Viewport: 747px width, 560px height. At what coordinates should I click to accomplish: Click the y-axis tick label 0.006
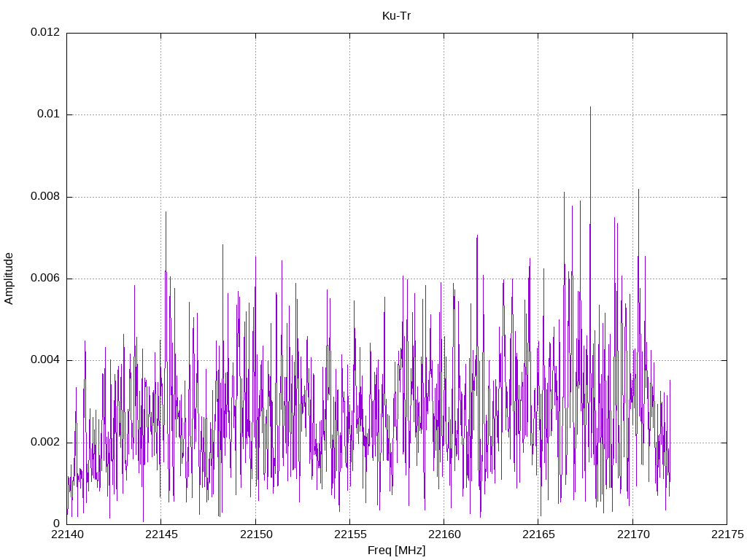pyautogui.click(x=45, y=278)
